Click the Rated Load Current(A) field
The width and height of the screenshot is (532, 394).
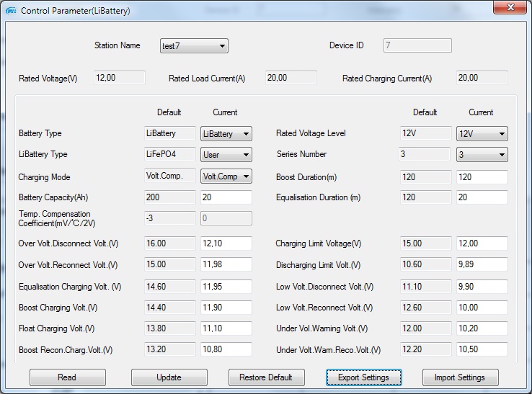(291, 78)
